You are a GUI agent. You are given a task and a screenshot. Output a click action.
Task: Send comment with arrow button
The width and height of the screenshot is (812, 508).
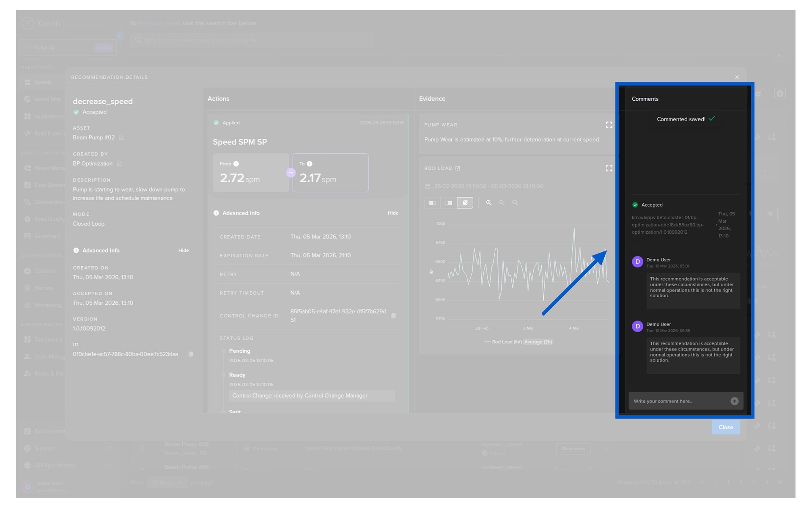734,401
